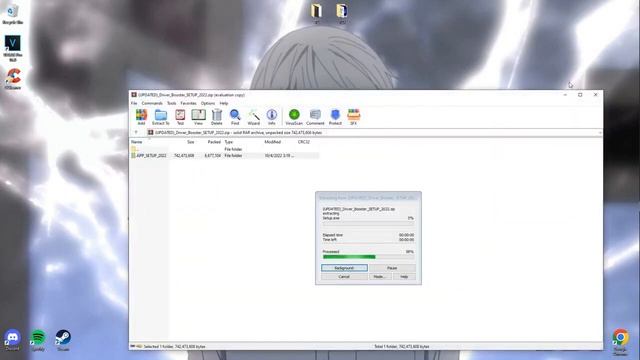Screen dimensions: 640x360
Task: Show archive Info icon
Action: pyautogui.click(x=272, y=117)
